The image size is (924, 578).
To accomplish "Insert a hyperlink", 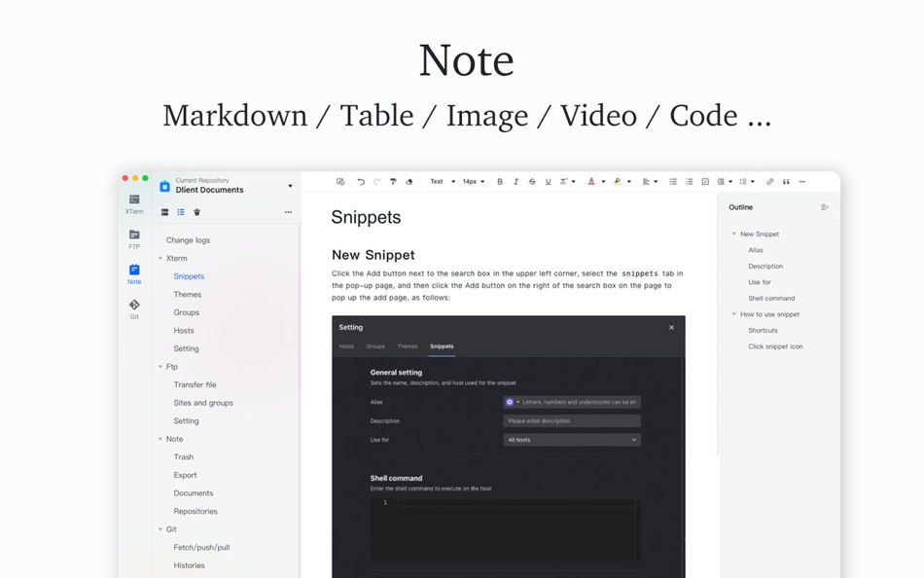I will [769, 182].
